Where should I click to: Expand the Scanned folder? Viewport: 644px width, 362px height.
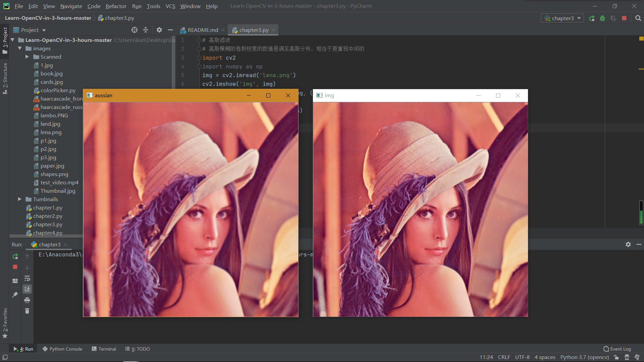tap(27, 57)
